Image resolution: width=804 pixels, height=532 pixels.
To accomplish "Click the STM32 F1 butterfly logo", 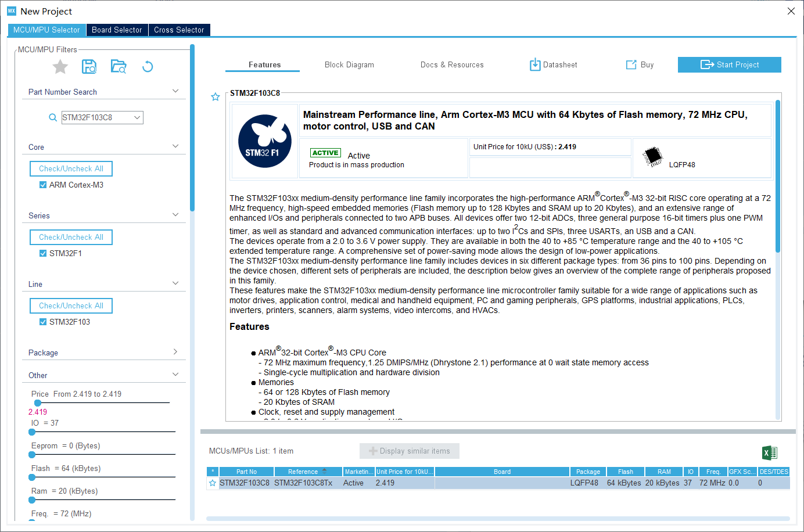I will [265, 141].
